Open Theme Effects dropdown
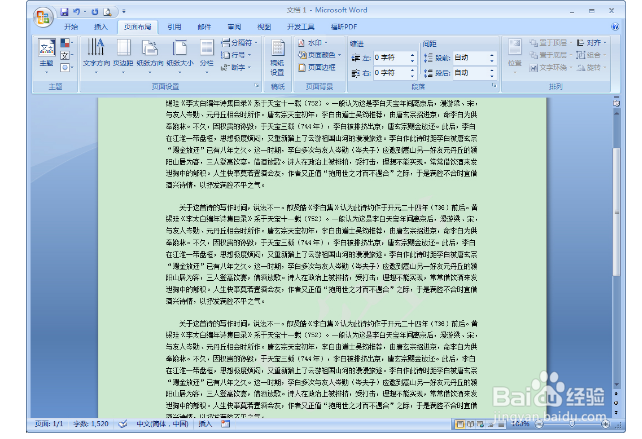The width and height of the screenshot is (642, 439). [66, 68]
